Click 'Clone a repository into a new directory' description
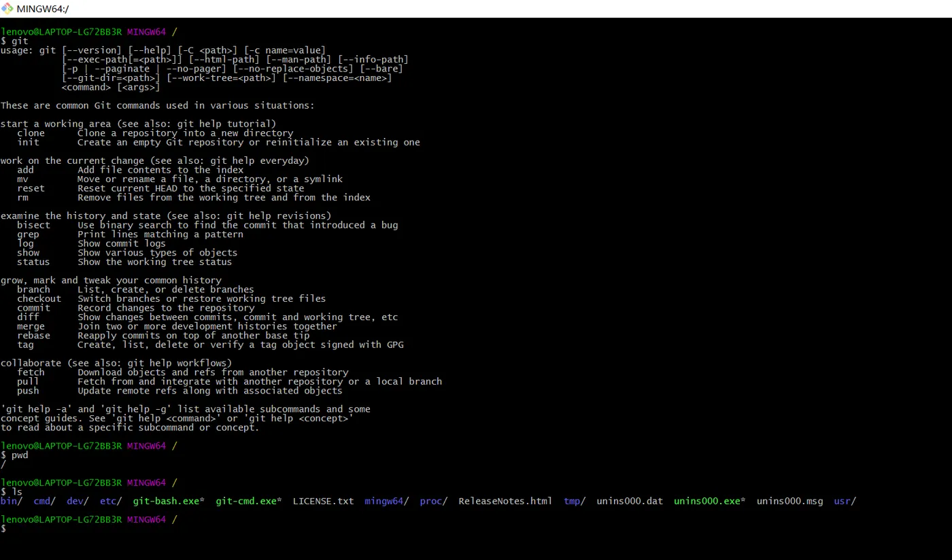 pos(186,133)
